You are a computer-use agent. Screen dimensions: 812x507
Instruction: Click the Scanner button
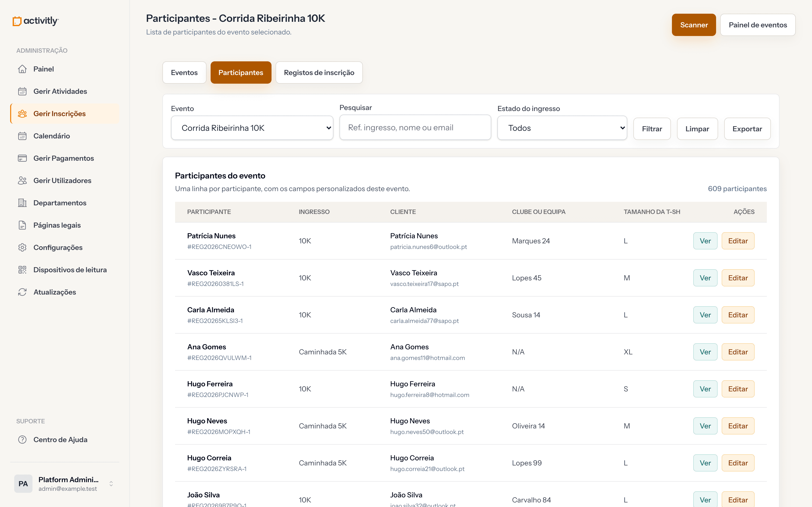click(693, 25)
